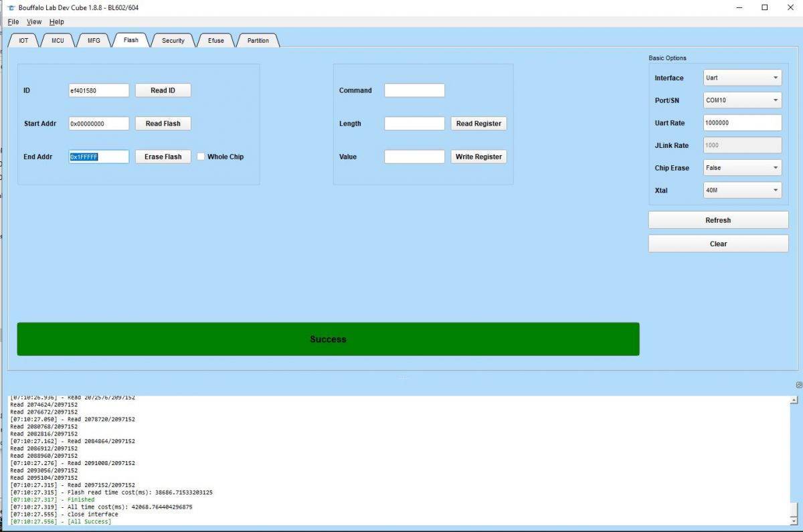Open the Help menu

pyautogui.click(x=57, y=22)
